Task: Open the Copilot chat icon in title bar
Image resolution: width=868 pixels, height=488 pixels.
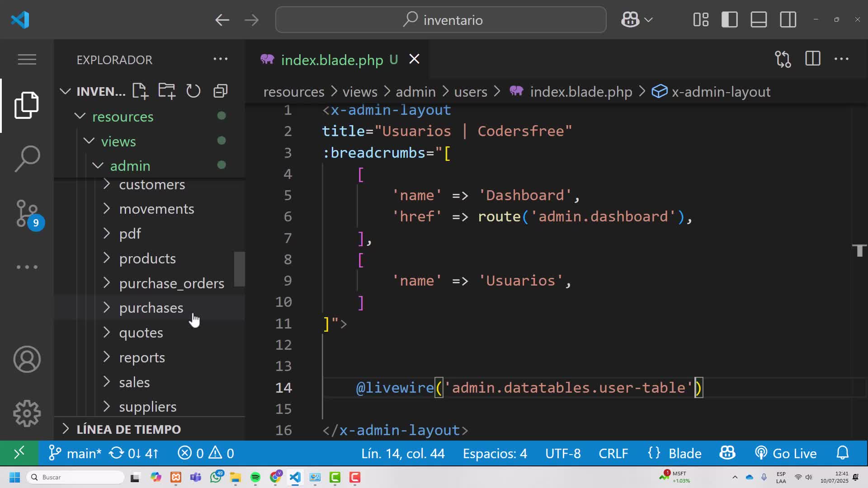Action: (x=630, y=20)
